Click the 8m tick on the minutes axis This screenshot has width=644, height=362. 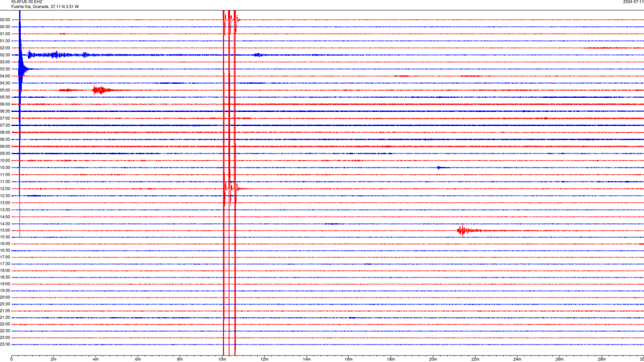tap(180, 359)
